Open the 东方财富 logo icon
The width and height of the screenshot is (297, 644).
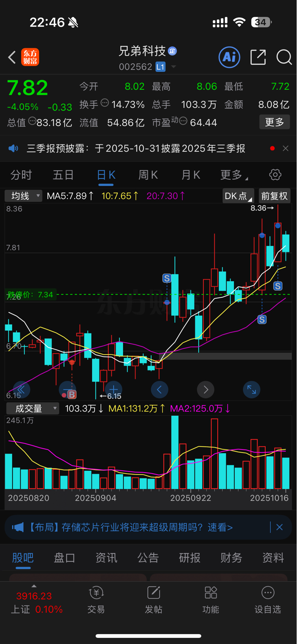coord(30,57)
